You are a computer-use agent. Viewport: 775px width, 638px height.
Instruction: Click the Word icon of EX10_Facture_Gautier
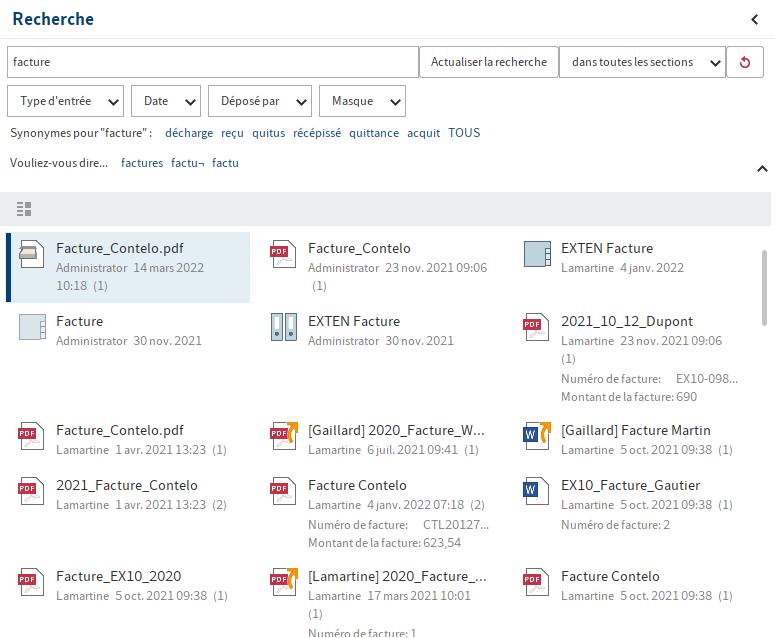pos(536,491)
